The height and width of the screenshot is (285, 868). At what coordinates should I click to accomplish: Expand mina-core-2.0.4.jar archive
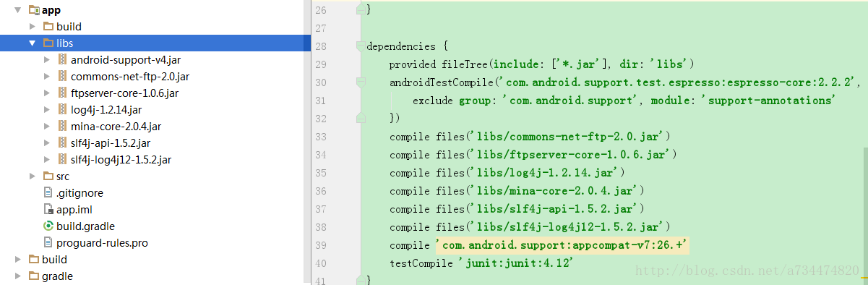47,127
